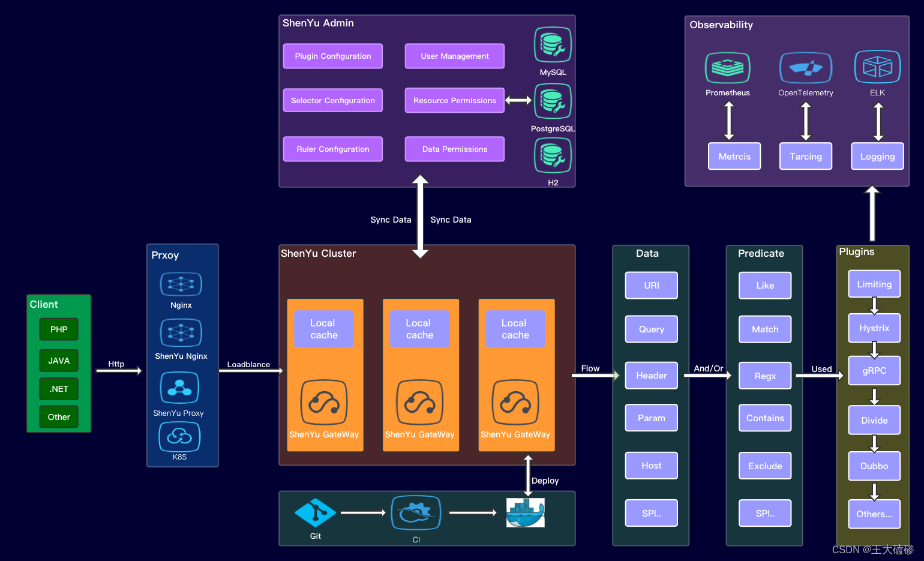
Task: Click the Header data box
Action: click(x=652, y=376)
